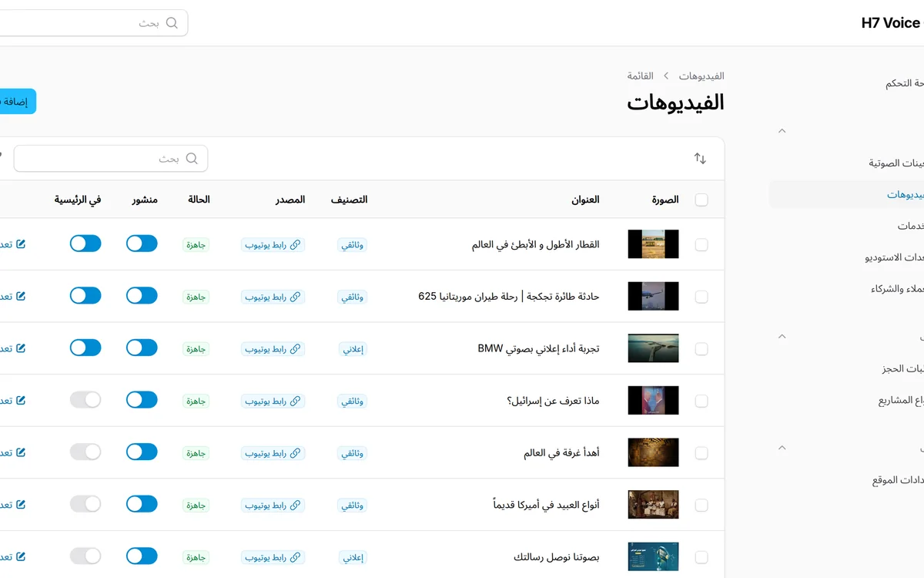
Task: Click edit pencil icon for حادثة طائرة تجكجة row
Action: pos(21,296)
